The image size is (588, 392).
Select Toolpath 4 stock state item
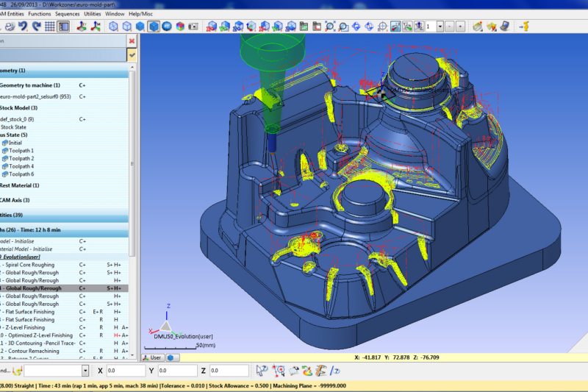tap(21, 166)
